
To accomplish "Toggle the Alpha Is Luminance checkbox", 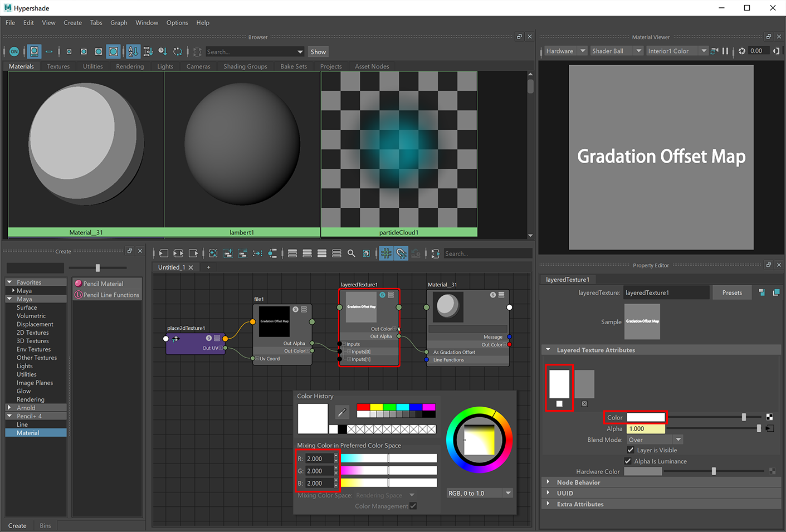I will [x=628, y=461].
